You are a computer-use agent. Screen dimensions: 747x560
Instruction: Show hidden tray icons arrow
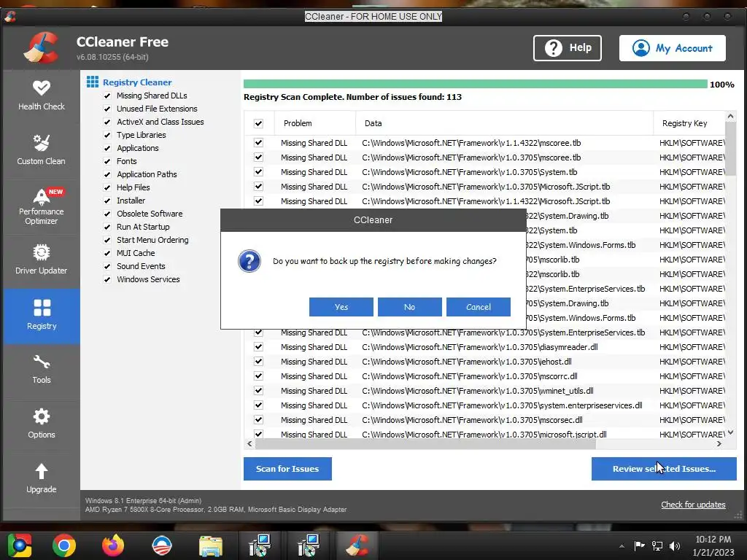[x=622, y=546]
